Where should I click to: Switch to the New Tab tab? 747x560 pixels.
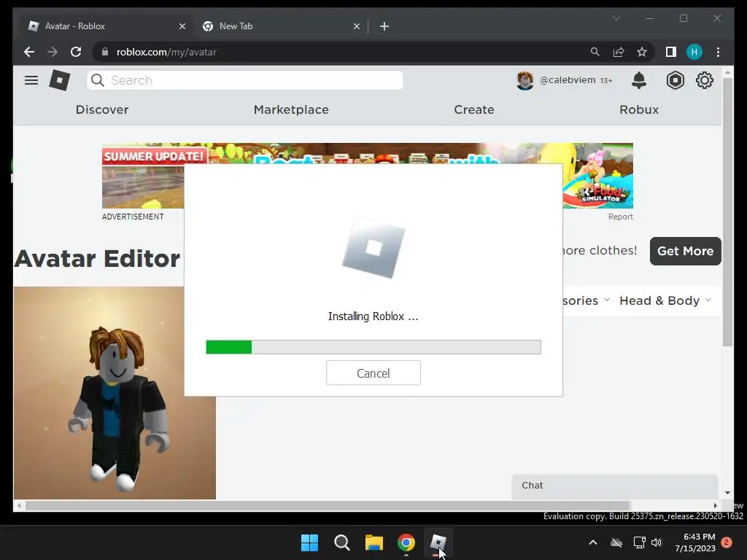pyautogui.click(x=280, y=26)
